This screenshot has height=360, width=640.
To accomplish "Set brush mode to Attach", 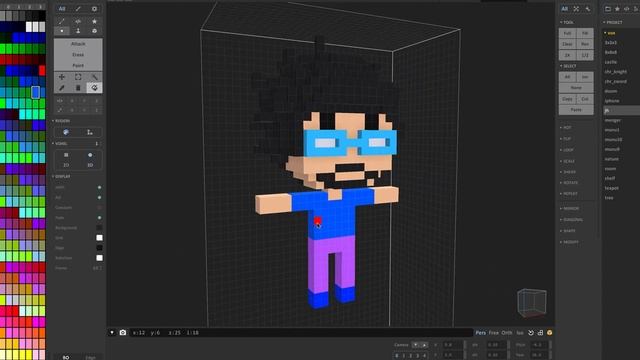I will click(78, 44).
